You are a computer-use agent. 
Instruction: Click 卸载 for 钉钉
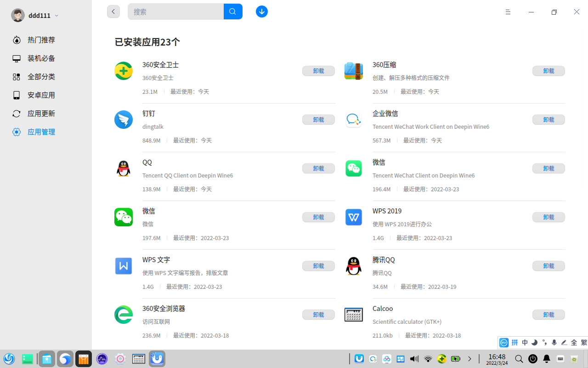tap(318, 120)
